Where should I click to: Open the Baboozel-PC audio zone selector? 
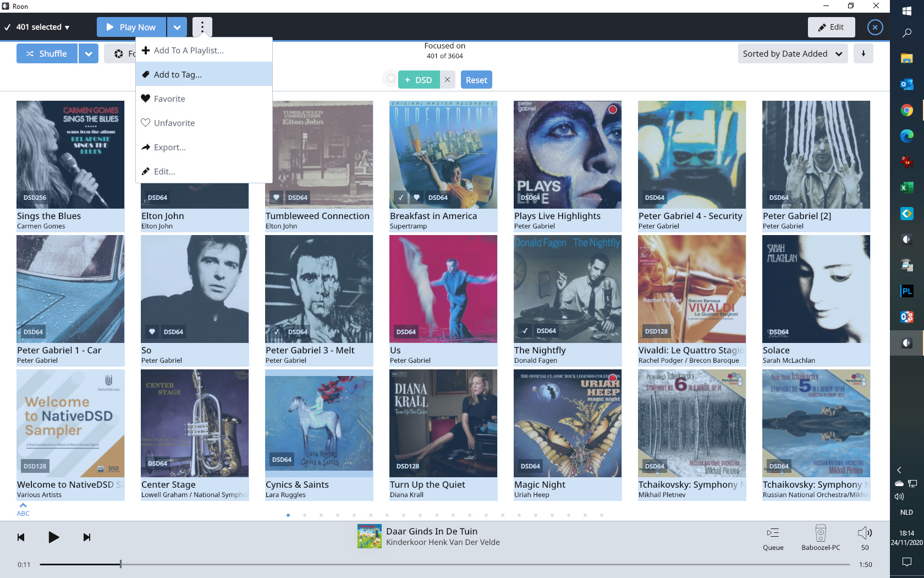821,538
